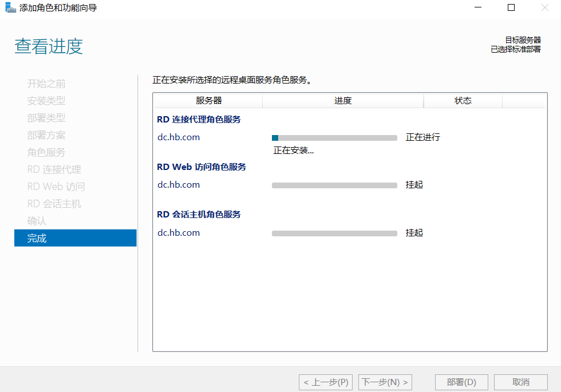The width and height of the screenshot is (561, 392).
Task: Select the 部署方案 step in sidebar
Action: (46, 135)
